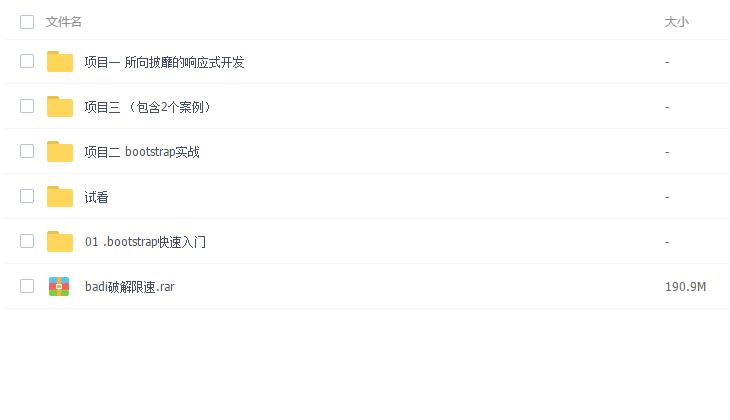This screenshot has width=730, height=420.
Task: Open the 项目三 (包含2个案例) folder name
Action: (x=148, y=107)
